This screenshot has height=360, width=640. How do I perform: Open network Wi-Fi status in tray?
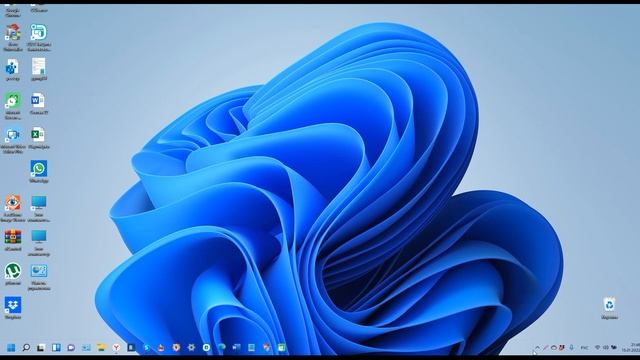pos(598,347)
